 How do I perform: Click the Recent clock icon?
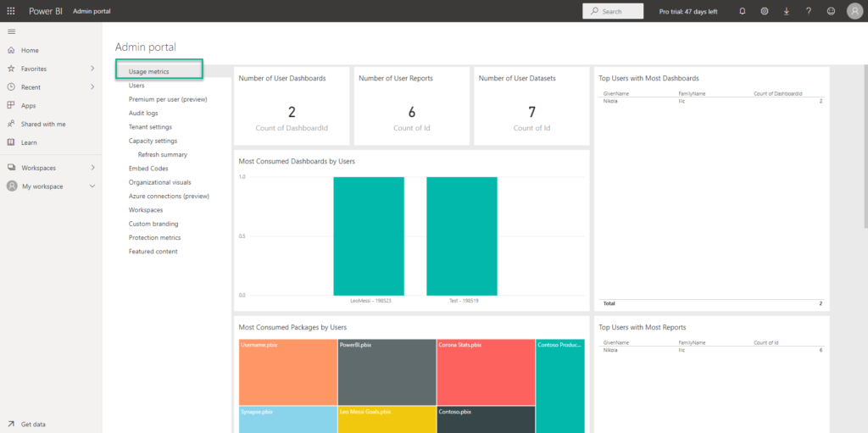point(11,87)
